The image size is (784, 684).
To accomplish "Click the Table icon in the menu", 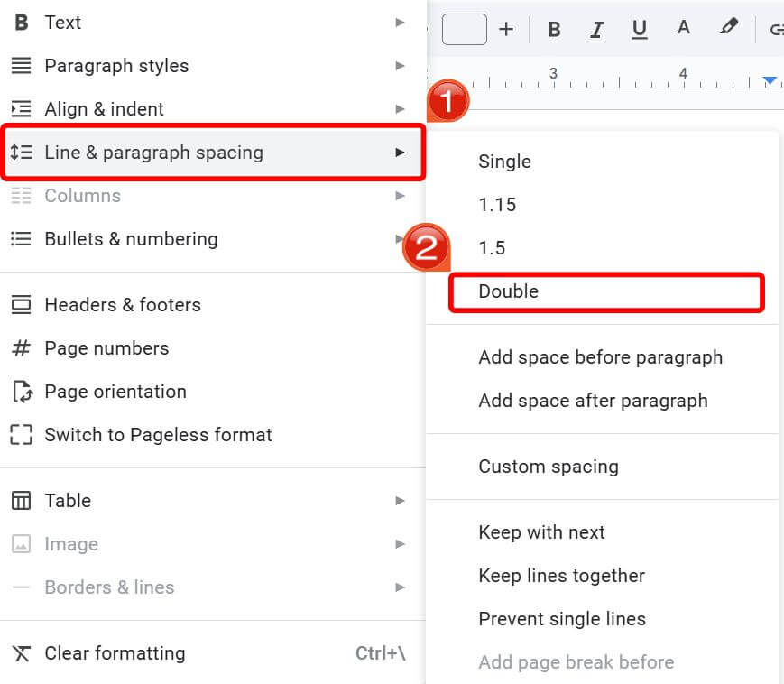I will (x=21, y=500).
